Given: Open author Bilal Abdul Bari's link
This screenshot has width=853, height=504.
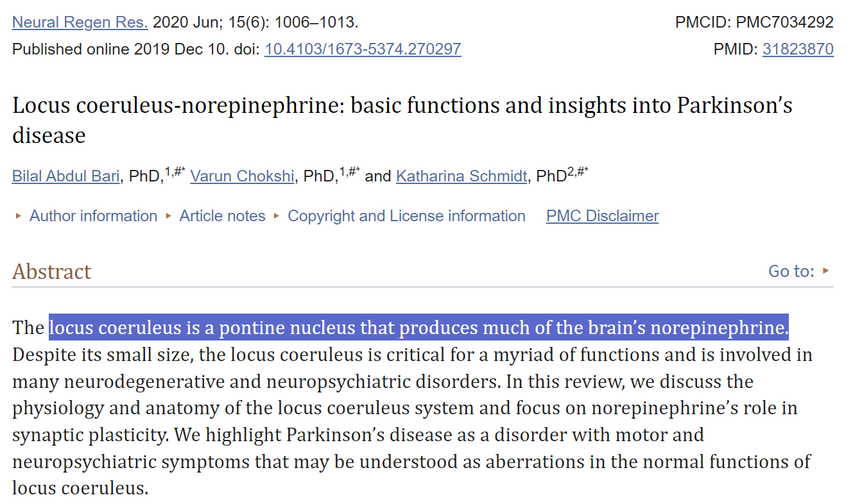Looking at the screenshot, I should [66, 176].
